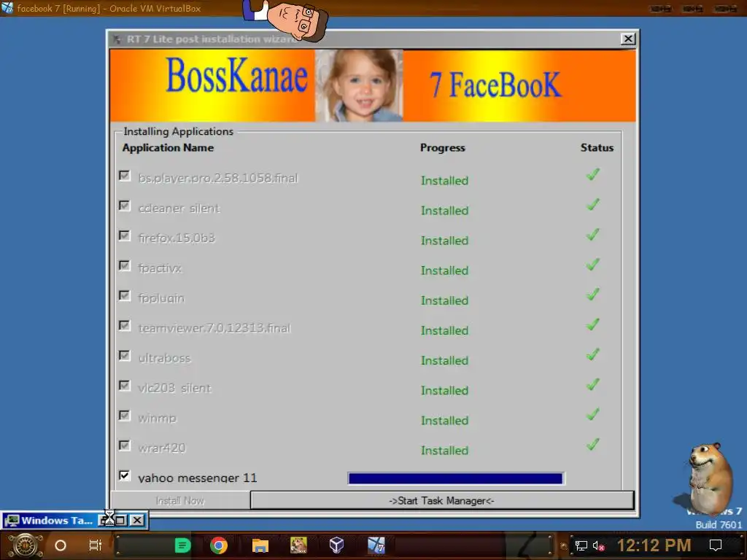Open the hamster Box app in taskbar
The width and height of the screenshot is (747, 560).
coord(298,545)
